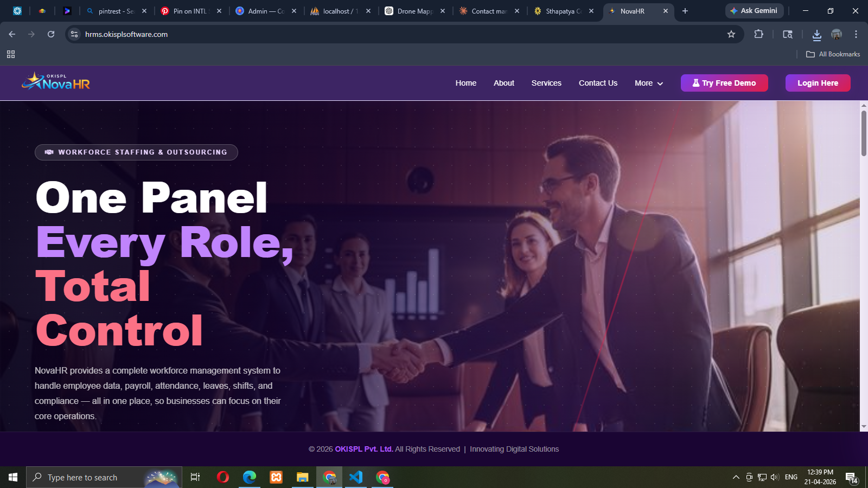The width and height of the screenshot is (868, 488).
Task: Open the Chrome profile avatar
Action: pos(837,34)
